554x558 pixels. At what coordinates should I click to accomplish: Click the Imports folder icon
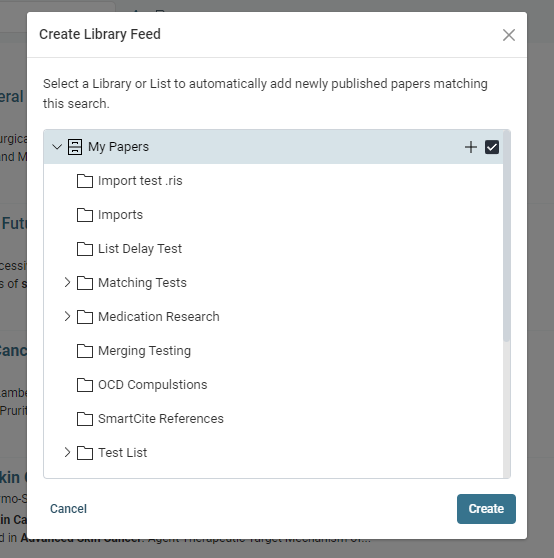pyautogui.click(x=85, y=215)
